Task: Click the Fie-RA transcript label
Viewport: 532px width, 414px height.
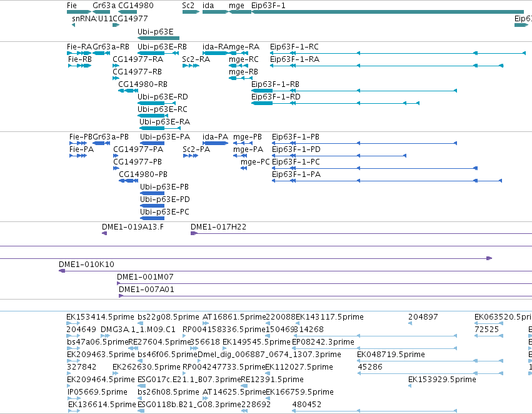Action: coord(79,46)
